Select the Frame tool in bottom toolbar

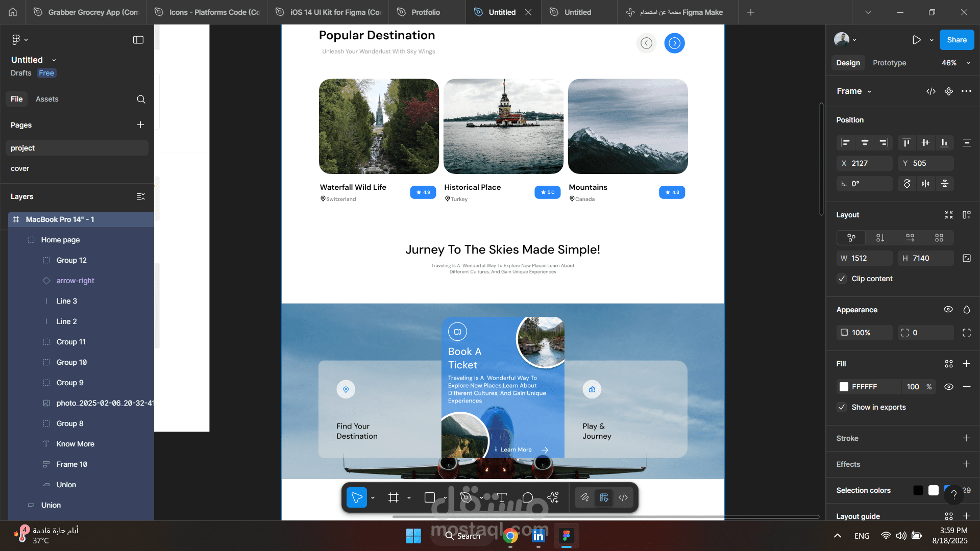click(393, 497)
